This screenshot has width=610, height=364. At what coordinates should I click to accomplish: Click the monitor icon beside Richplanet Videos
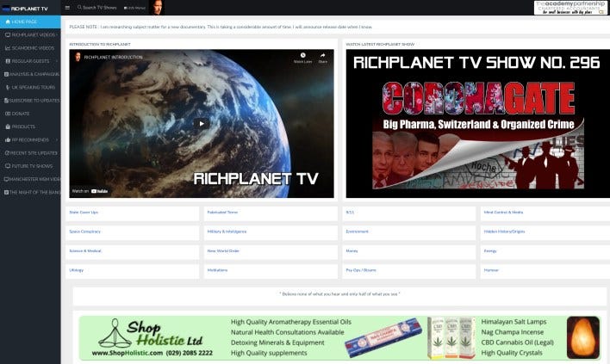(8, 35)
